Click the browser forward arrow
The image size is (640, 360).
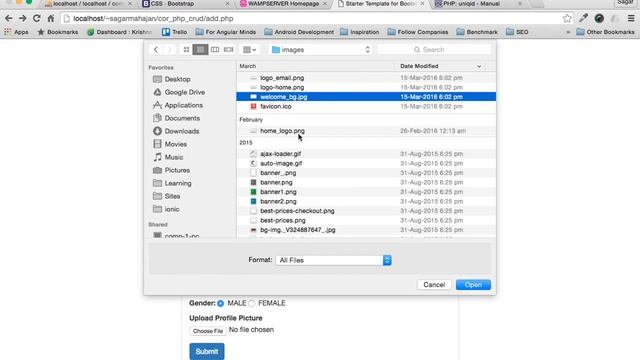point(22,18)
